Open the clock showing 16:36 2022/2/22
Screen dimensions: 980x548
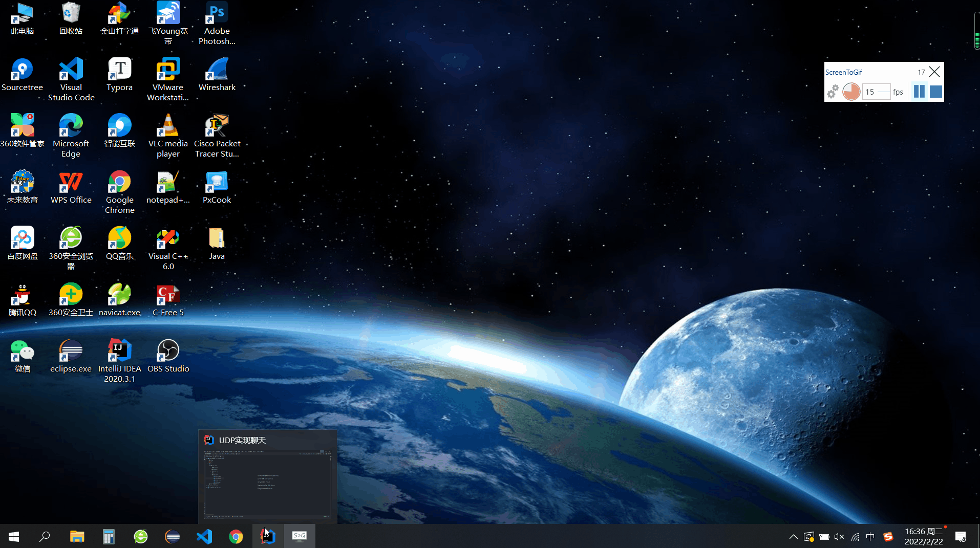pyautogui.click(x=924, y=536)
